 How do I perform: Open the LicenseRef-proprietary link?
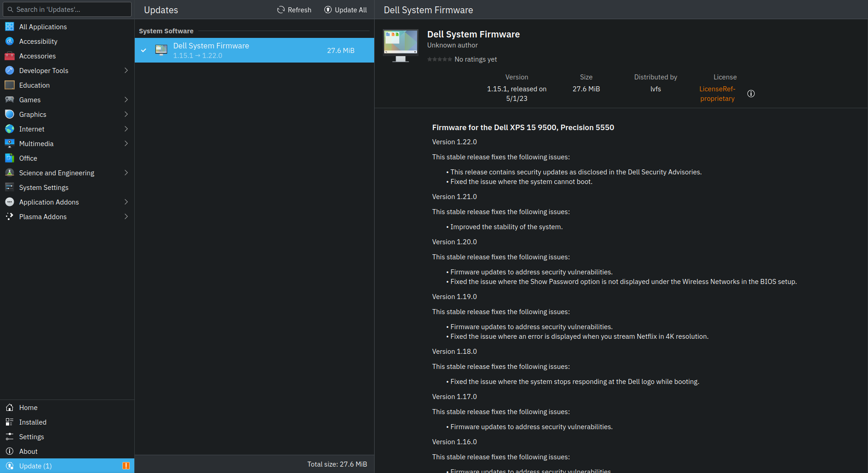coord(717,94)
